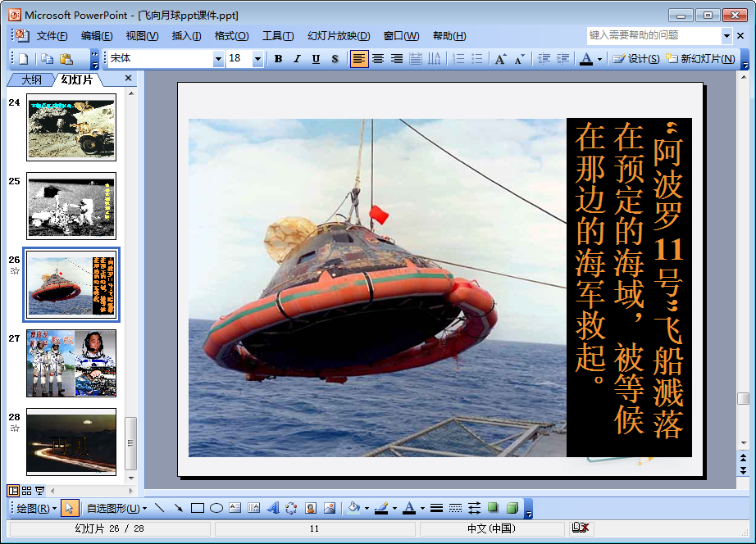Insert WordArt
Viewport: 756px width, 544px height.
click(x=273, y=508)
